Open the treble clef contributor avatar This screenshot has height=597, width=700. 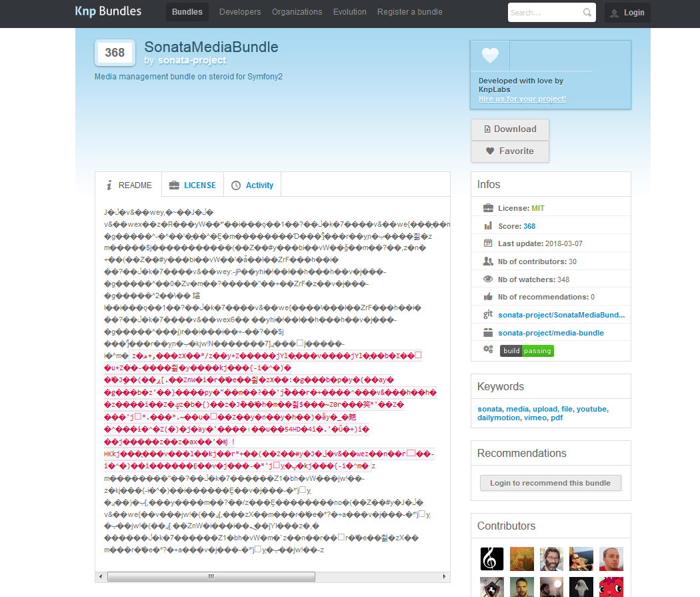coord(491,558)
